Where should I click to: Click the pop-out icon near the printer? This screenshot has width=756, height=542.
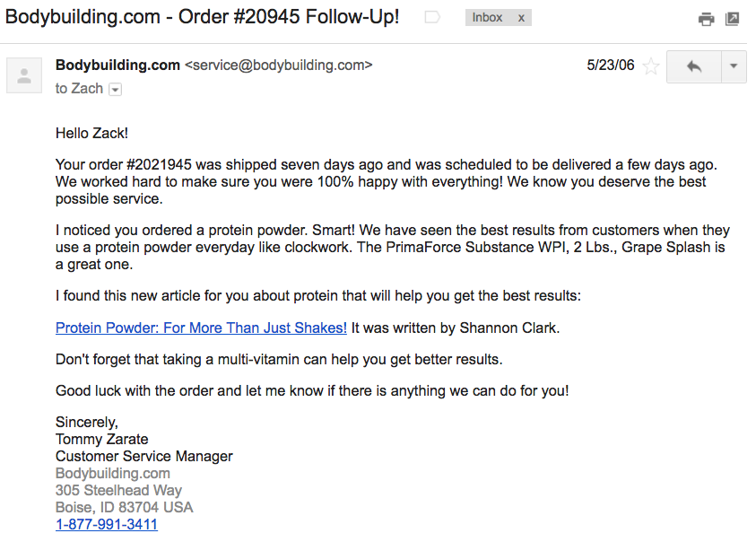point(733,17)
